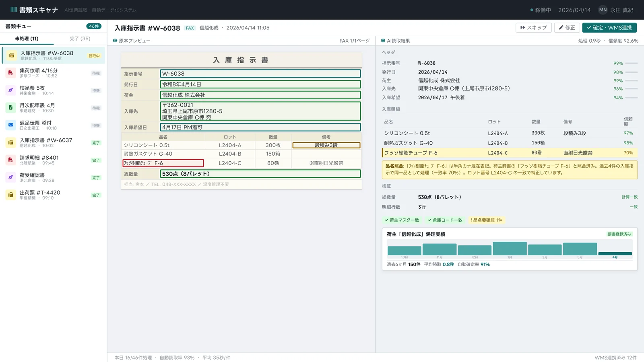Click the 稼働中 status indicator dot
This screenshot has width=644, height=362.
[532, 10]
